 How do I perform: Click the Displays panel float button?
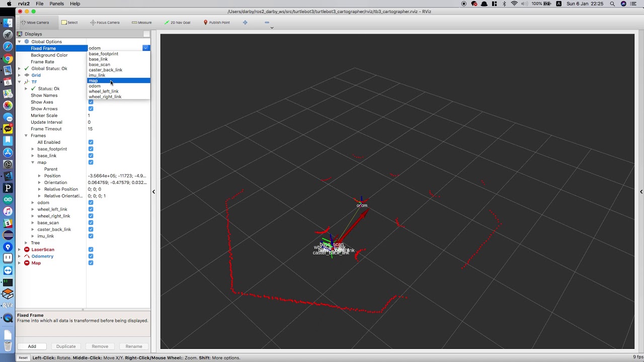click(x=146, y=34)
